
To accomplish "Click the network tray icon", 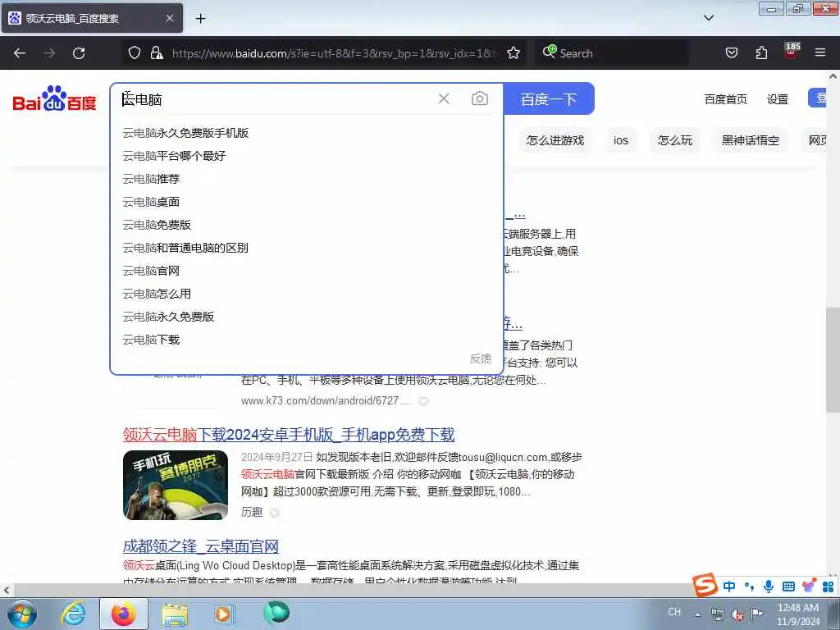I will tap(717, 614).
